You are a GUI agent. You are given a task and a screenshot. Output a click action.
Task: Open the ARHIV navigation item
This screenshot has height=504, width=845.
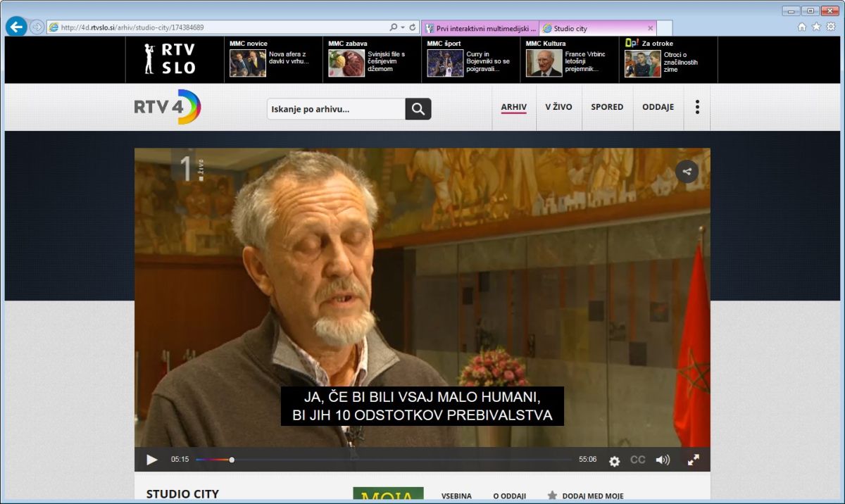click(x=513, y=107)
